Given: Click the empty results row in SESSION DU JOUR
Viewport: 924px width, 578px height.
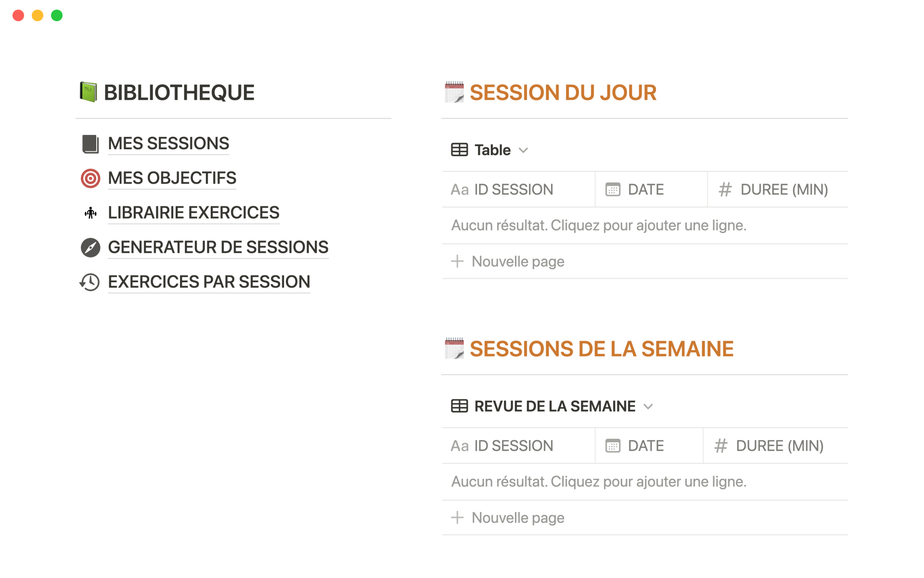Looking at the screenshot, I should pyautogui.click(x=598, y=225).
